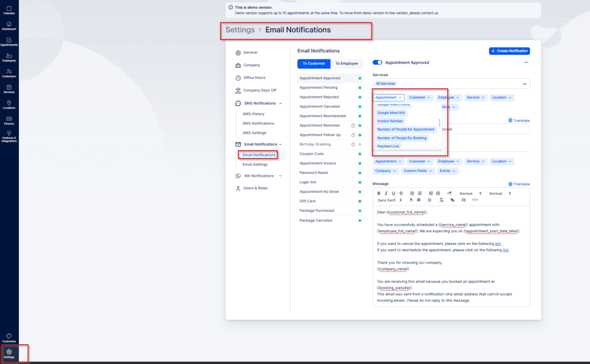
Task: Open Customize at sidebar bottom
Action: [x=9, y=338]
